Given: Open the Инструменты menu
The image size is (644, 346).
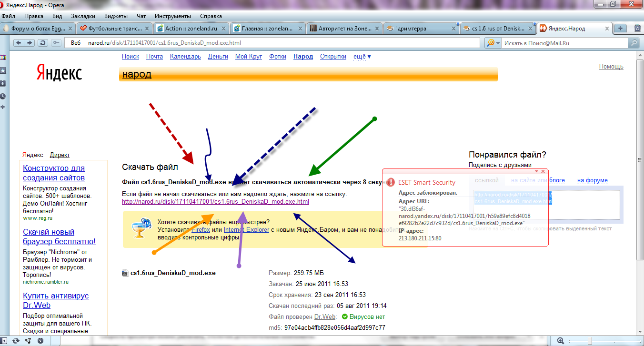Looking at the screenshot, I should coord(172,16).
